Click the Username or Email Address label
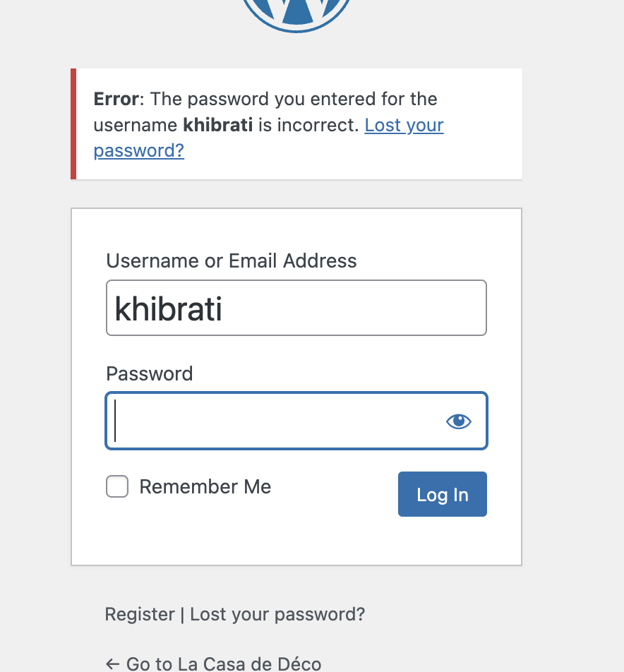This screenshot has width=624, height=672. (231, 261)
